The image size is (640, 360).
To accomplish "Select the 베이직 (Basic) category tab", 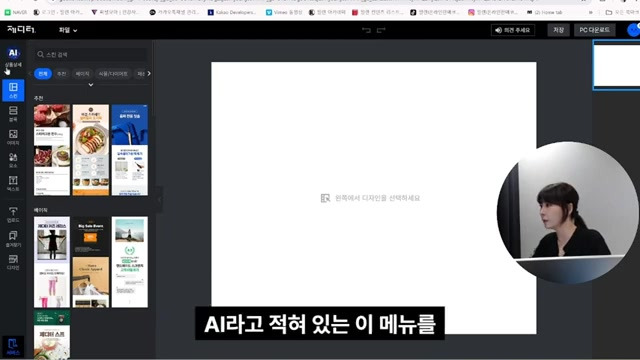I will (82, 73).
